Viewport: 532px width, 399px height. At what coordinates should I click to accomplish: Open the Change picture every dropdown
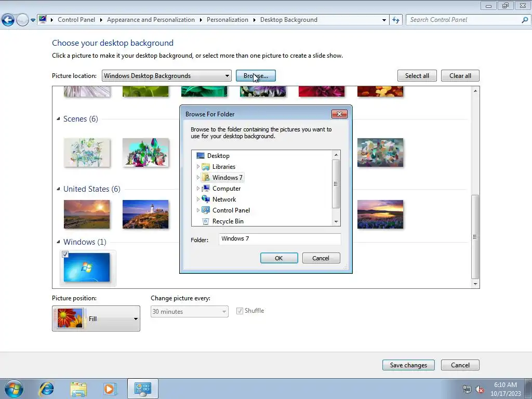tap(189, 312)
